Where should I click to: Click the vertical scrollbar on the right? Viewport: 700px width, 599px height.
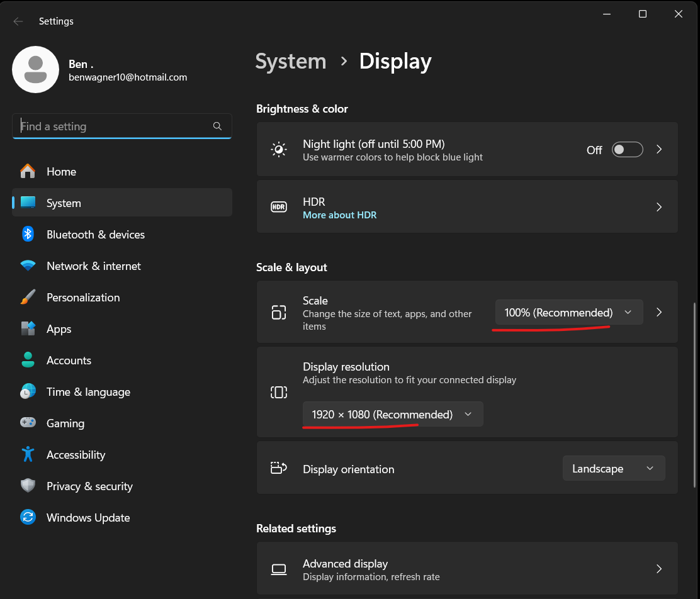click(x=694, y=395)
